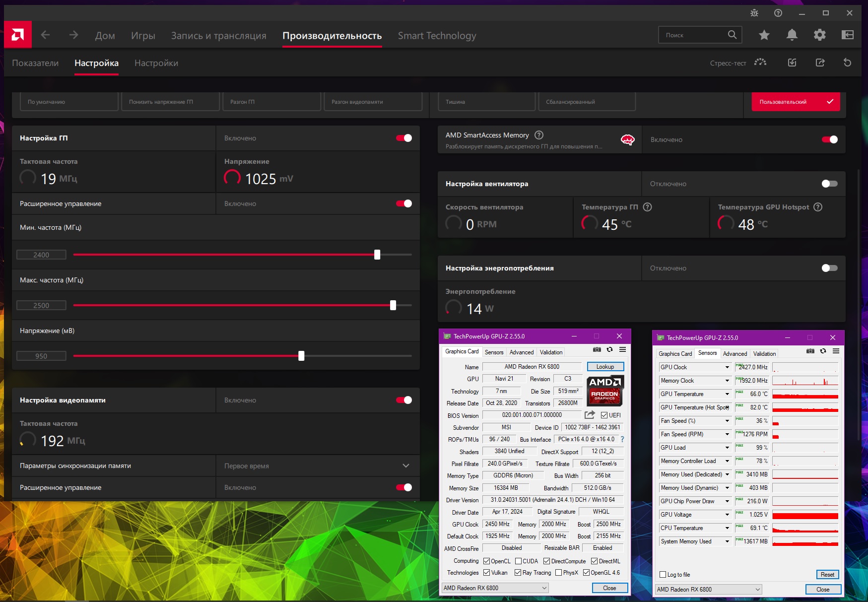Toggle the Ray Tracing checkbox in GPU-Z
This screenshot has width=868, height=602.
pyautogui.click(x=518, y=573)
